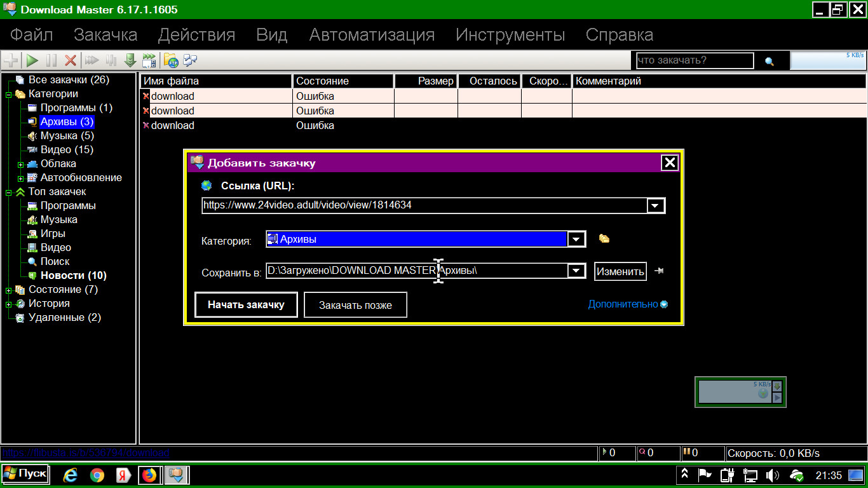Open Yandex browser from the taskbar

click(x=123, y=475)
